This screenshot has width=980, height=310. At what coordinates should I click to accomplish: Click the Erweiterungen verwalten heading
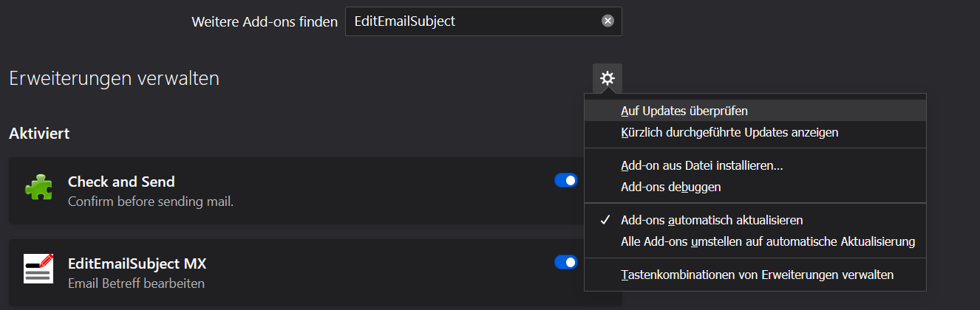(114, 78)
